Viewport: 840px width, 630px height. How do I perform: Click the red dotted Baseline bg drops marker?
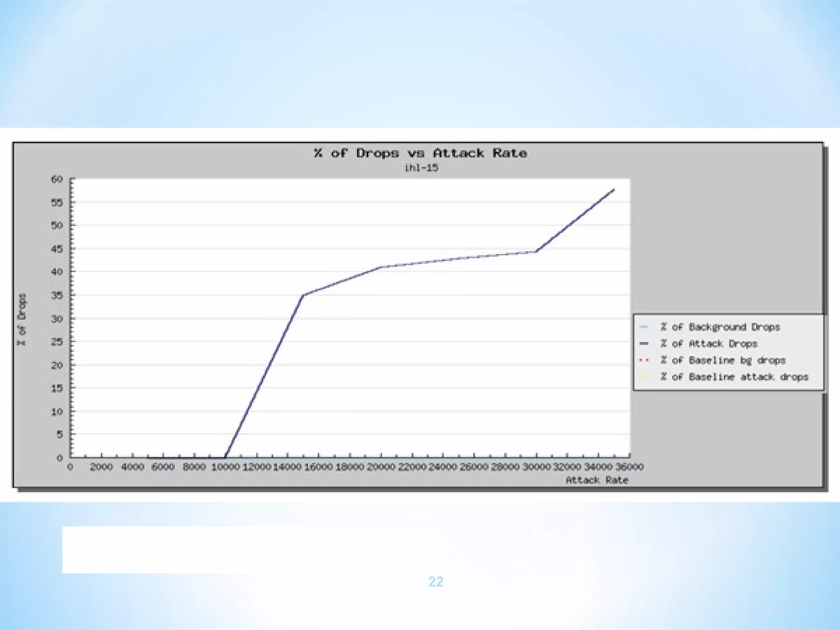click(x=644, y=361)
